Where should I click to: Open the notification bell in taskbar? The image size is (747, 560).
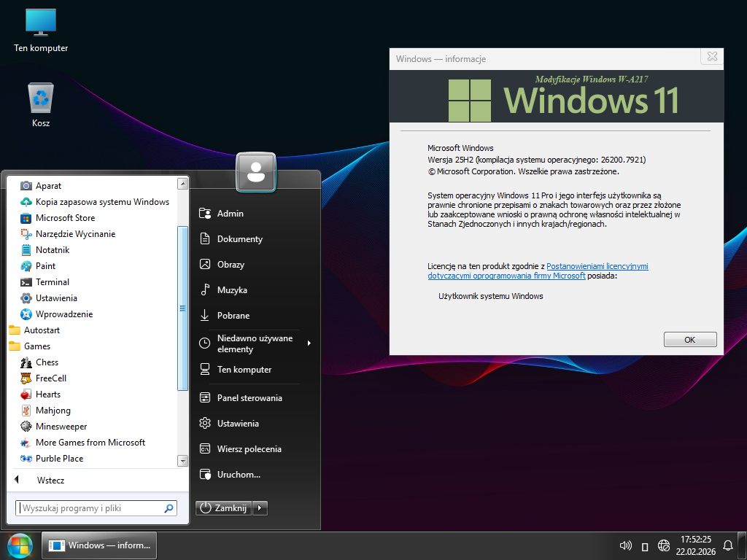pos(727,545)
